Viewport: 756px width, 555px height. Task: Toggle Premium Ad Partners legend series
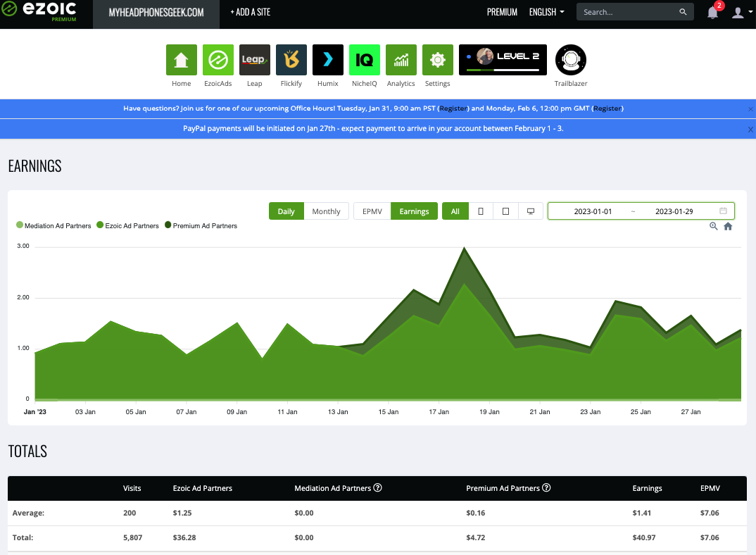(x=201, y=225)
